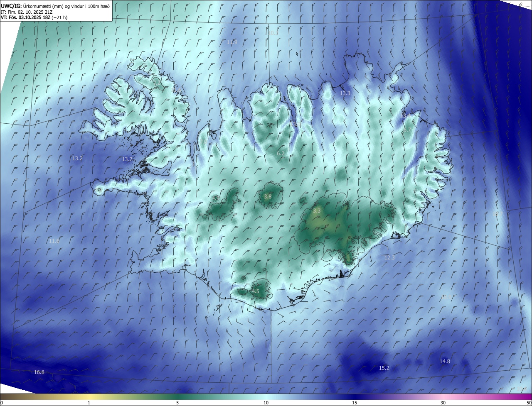Click the 4.5 value on the south glacier
Screen dimensions: 532x406
click(256, 291)
